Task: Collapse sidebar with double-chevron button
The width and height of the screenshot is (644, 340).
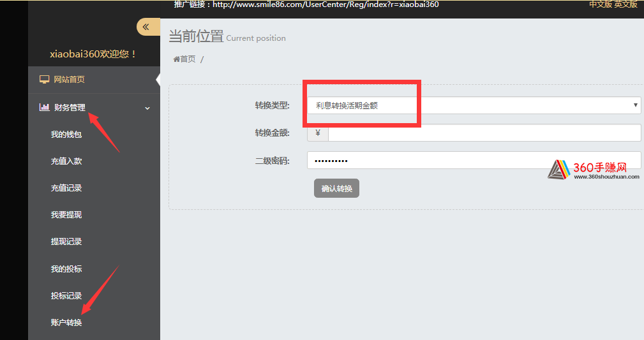Action: [x=148, y=27]
